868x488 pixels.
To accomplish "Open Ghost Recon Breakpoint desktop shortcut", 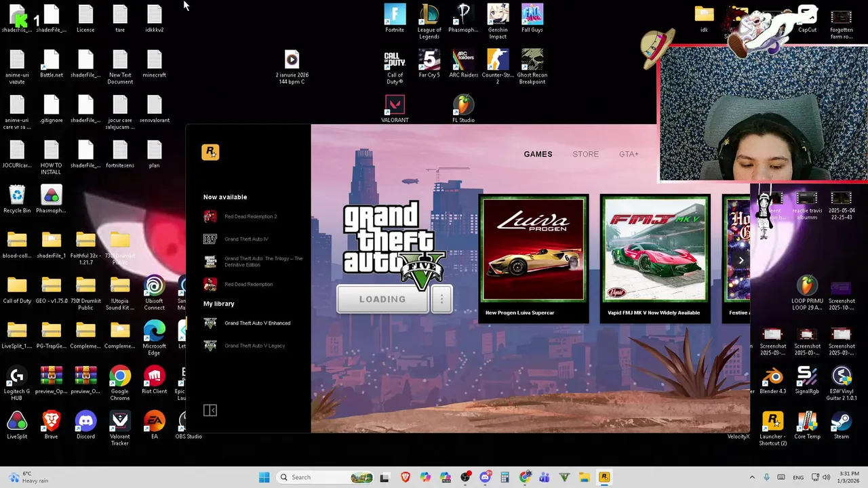I will pyautogui.click(x=532, y=66).
